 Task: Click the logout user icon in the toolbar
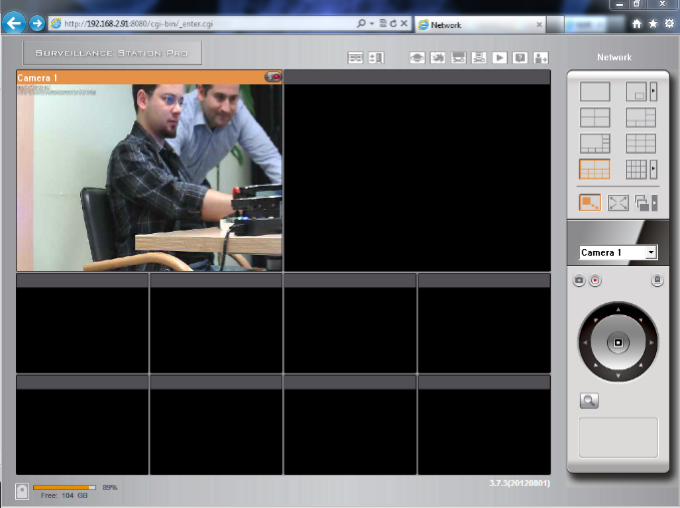tap(541, 58)
